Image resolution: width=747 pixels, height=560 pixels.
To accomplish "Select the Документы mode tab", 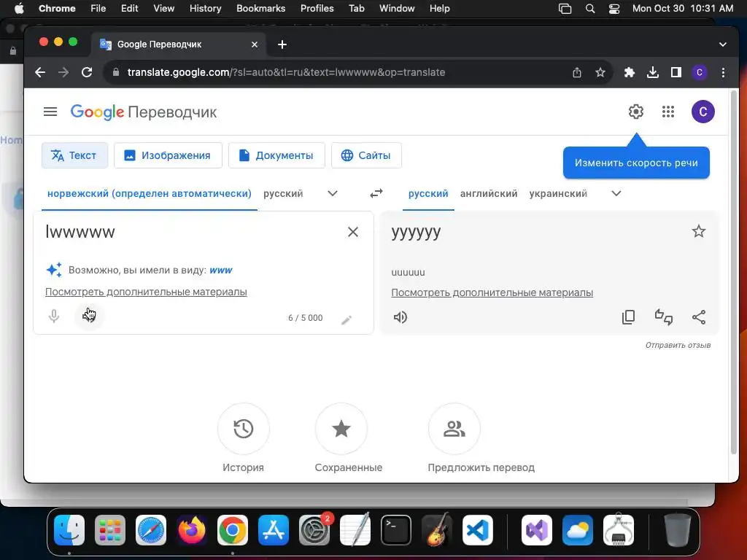I will 276,155.
